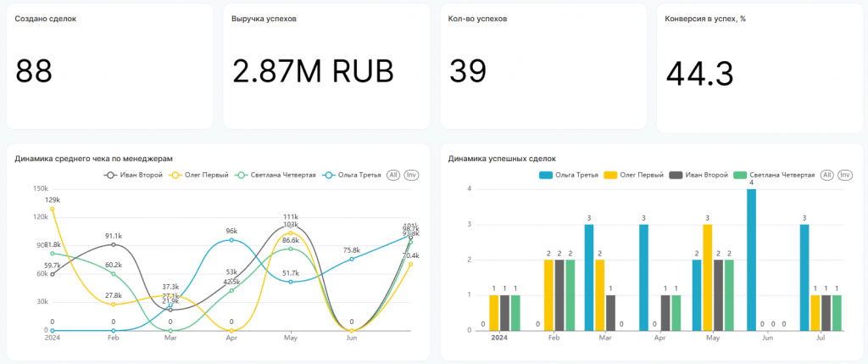Click gray Иван Второй swatch in bar legend
Viewport: 868px width, 364px height.
coord(676,175)
